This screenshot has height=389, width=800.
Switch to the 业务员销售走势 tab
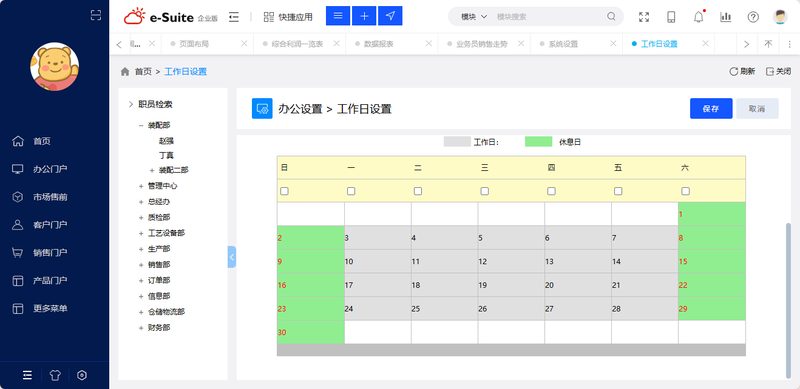tap(481, 44)
